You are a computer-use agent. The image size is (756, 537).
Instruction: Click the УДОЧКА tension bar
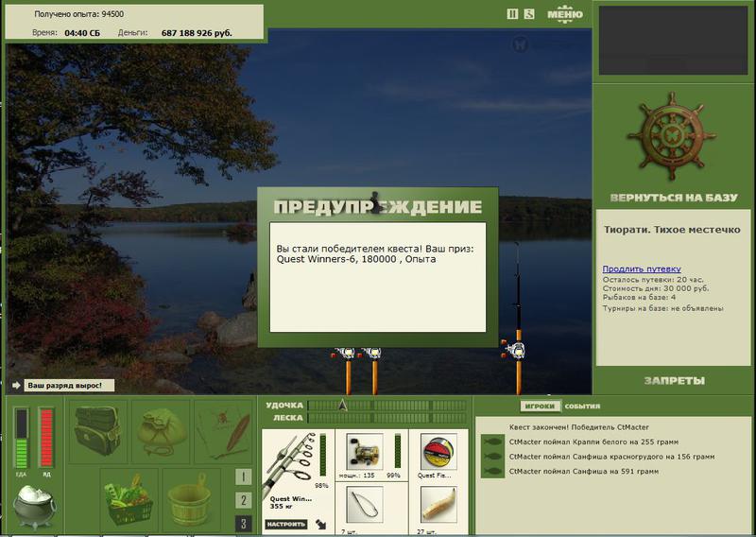pyautogui.click(x=387, y=406)
